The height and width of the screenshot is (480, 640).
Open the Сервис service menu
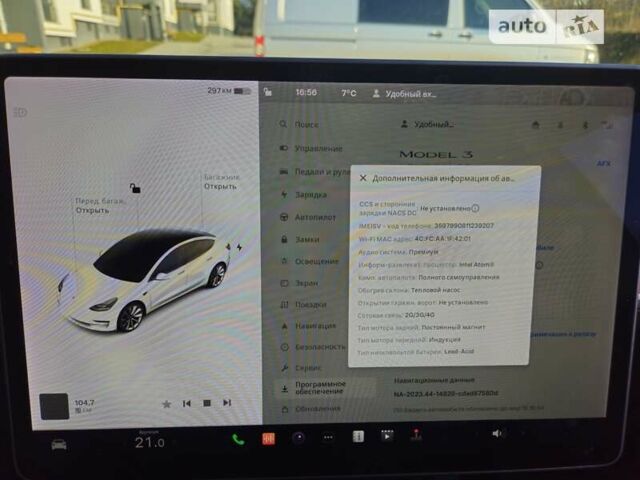pos(301,368)
